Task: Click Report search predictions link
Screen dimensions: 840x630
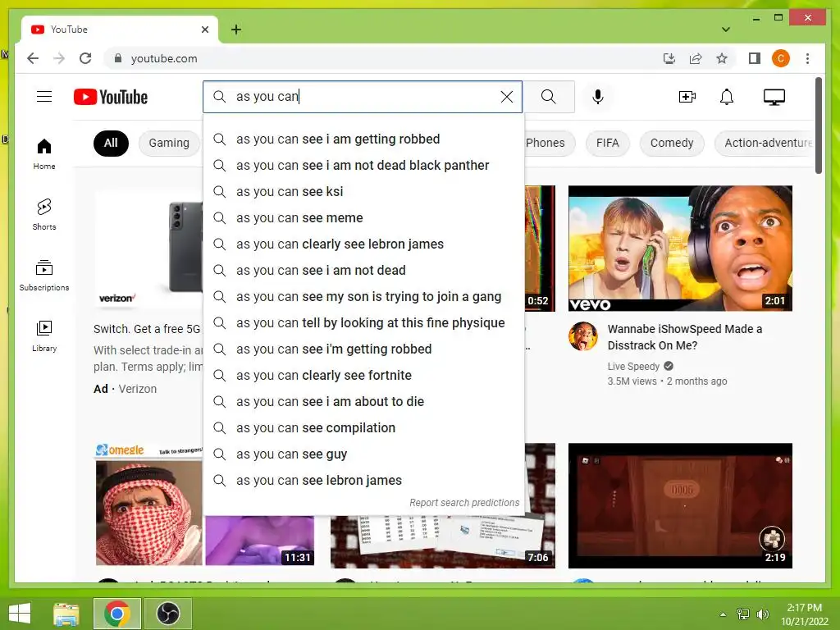Action: [464, 503]
